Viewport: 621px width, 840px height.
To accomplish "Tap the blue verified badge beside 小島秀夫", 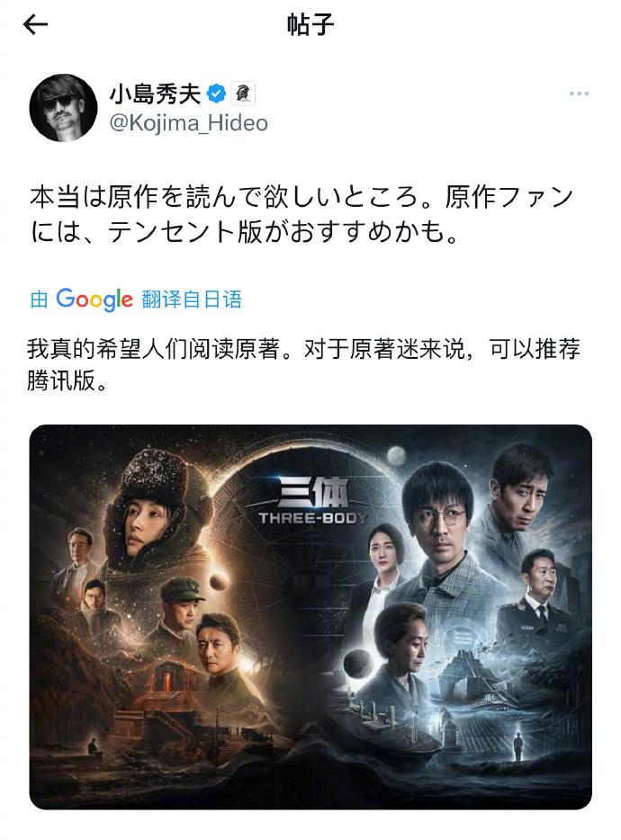I will click(x=216, y=94).
